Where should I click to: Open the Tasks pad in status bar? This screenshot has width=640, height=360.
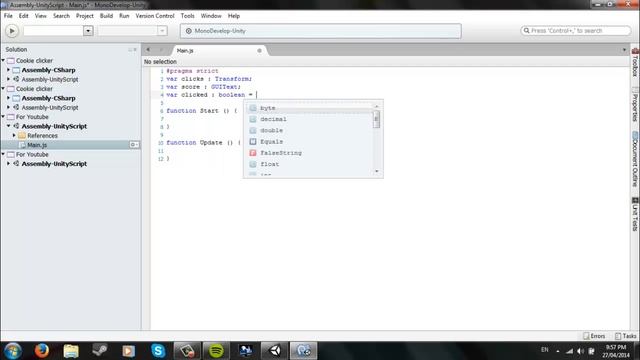(626, 336)
